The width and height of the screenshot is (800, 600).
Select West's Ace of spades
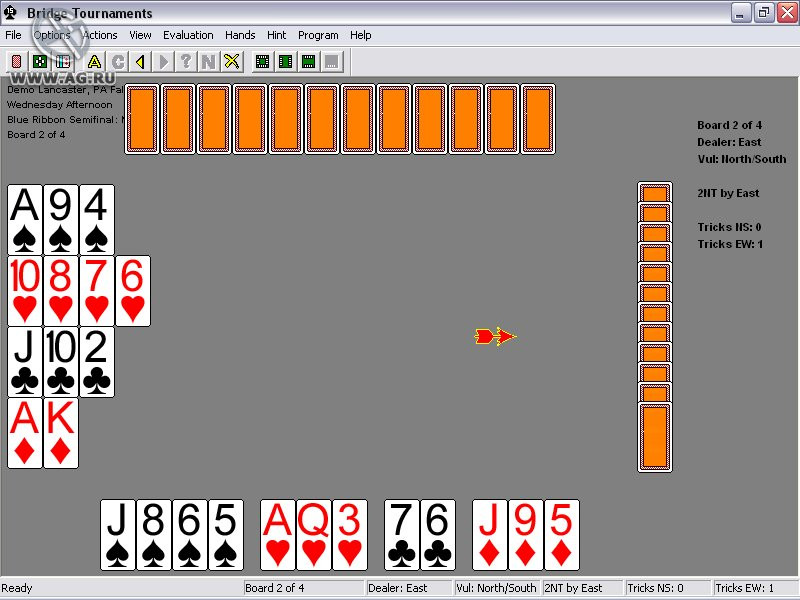[24, 220]
